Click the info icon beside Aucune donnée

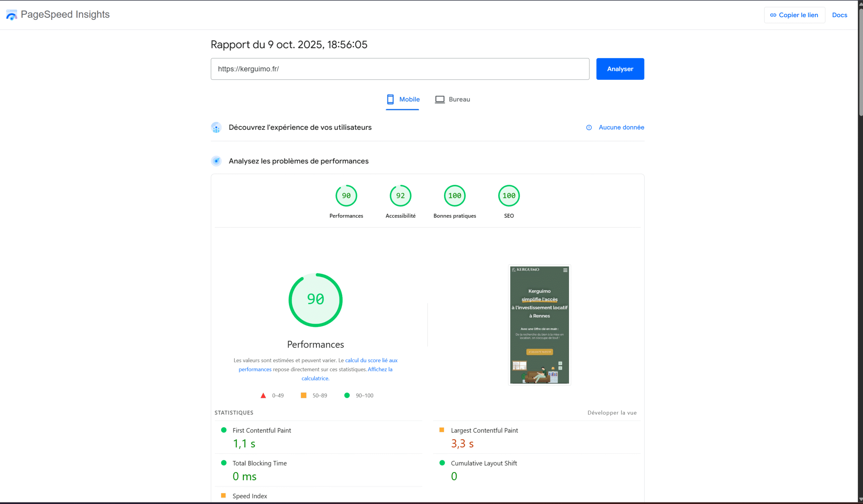point(589,128)
